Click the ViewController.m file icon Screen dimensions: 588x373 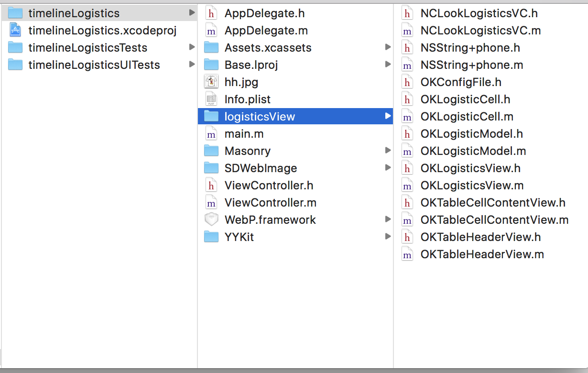tap(211, 202)
